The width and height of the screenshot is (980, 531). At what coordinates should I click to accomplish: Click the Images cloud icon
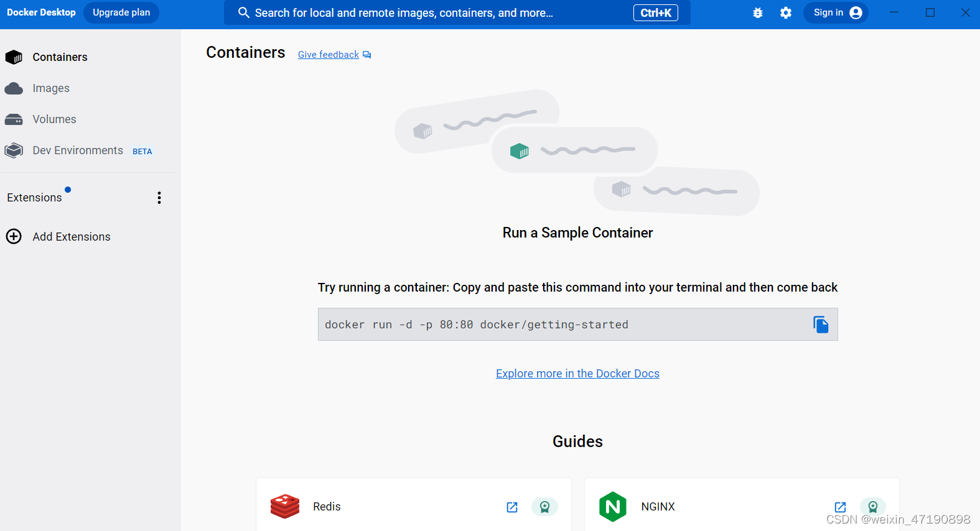[x=14, y=89]
